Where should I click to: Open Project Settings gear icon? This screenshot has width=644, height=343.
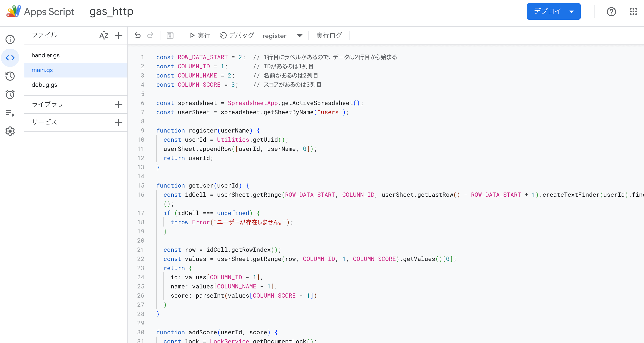pos(10,131)
